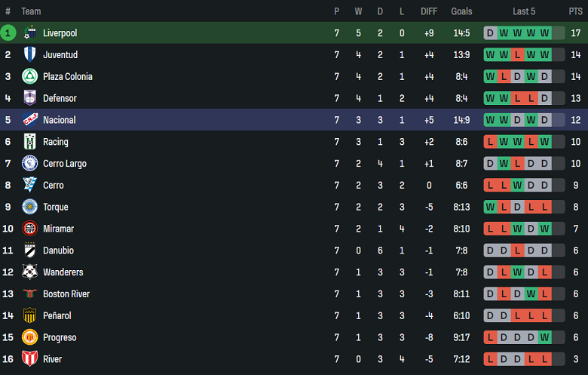Select the Progreso team badge

coord(30,337)
